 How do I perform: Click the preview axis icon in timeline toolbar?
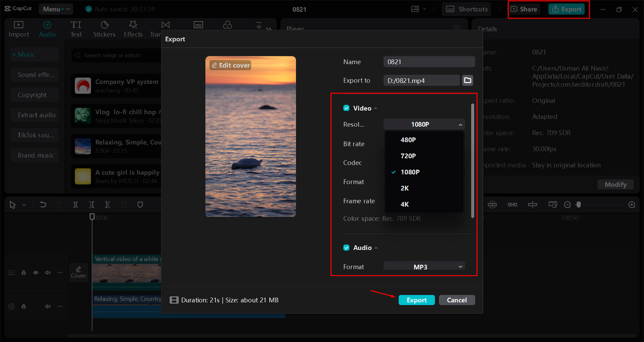[x=533, y=204]
